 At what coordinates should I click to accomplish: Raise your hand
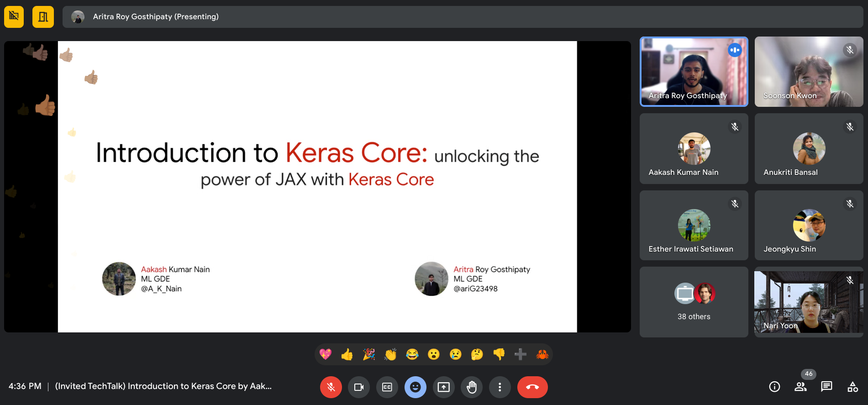pos(472,387)
